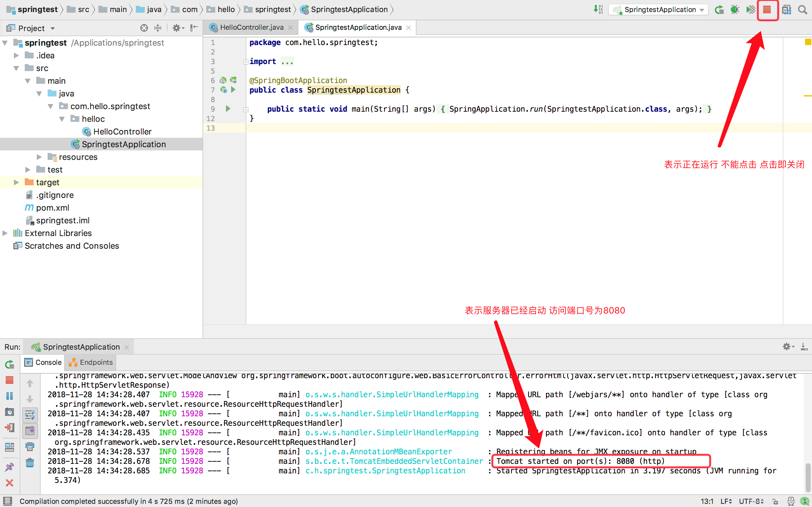Toggle scroll to end of console
The image size is (812, 507).
(x=30, y=431)
